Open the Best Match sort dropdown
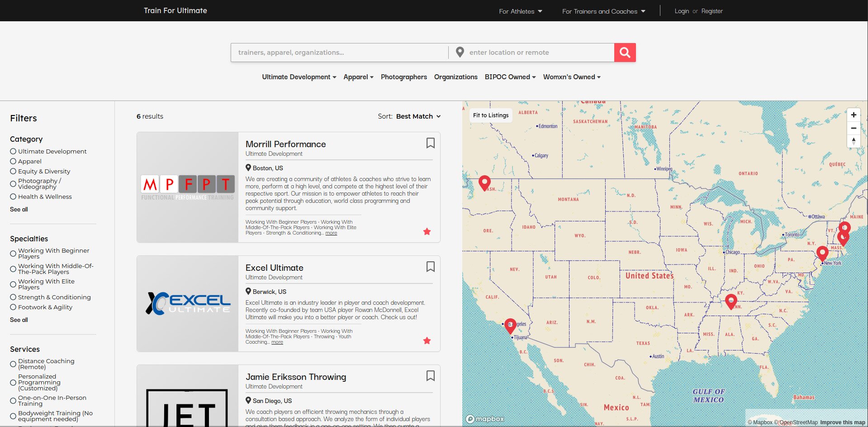The width and height of the screenshot is (868, 427). click(x=417, y=116)
